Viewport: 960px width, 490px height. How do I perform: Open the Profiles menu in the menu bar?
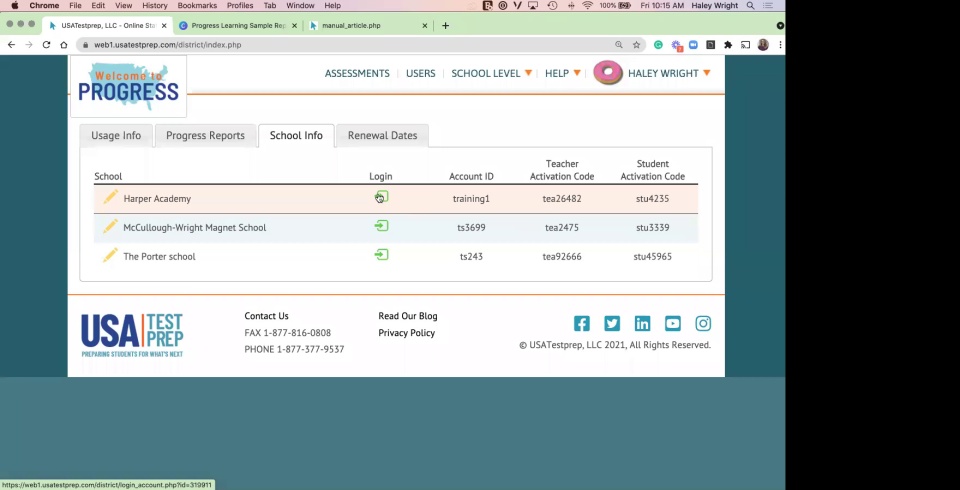[x=240, y=6]
